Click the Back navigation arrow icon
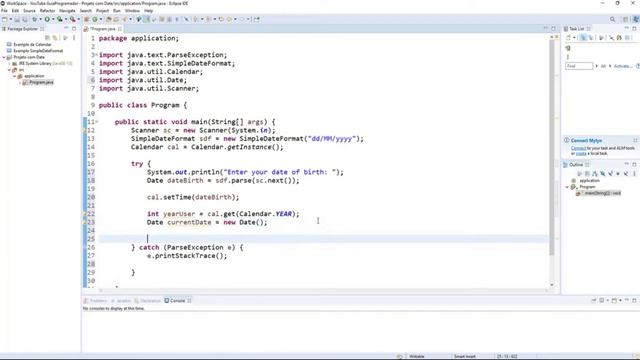Viewport: 640px width, 360px height. pos(229,19)
